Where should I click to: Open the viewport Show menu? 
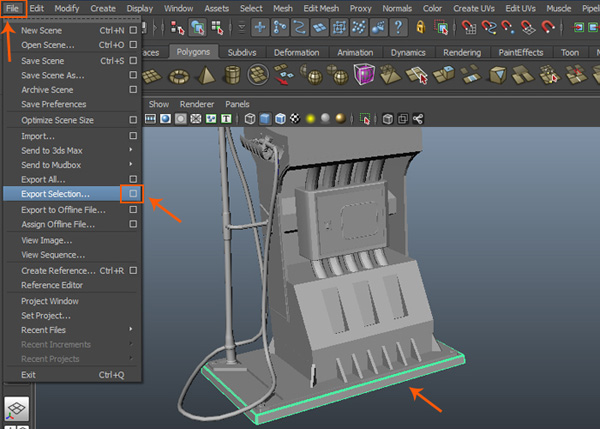tap(158, 104)
